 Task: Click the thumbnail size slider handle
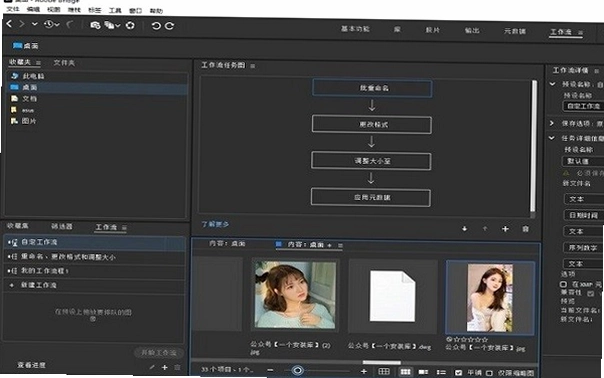coord(297,370)
